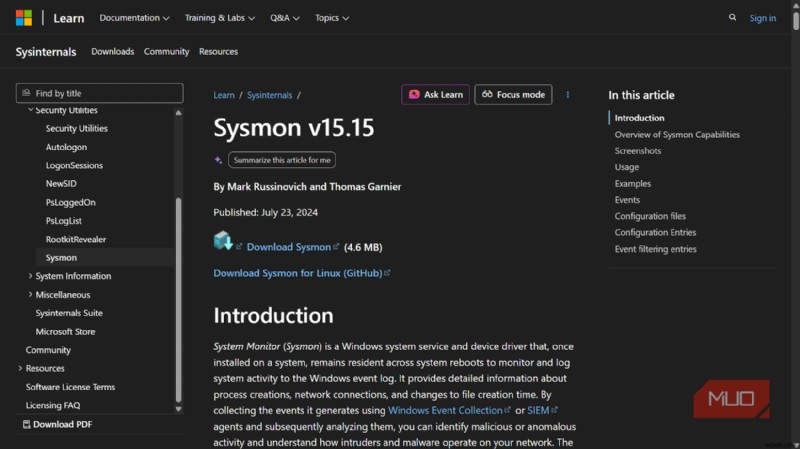Click the Sign in link
Viewport: 800px width, 449px height.
[762, 18]
